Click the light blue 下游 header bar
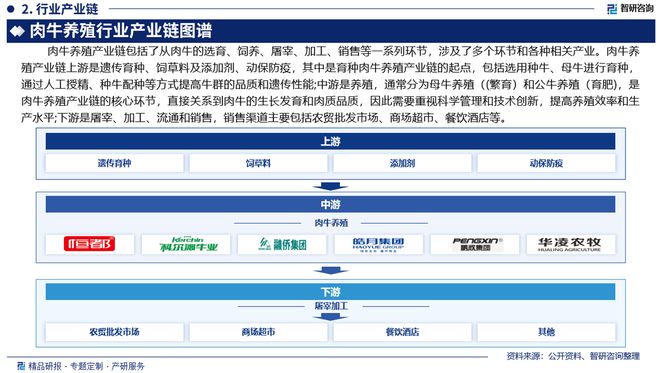 point(330,291)
